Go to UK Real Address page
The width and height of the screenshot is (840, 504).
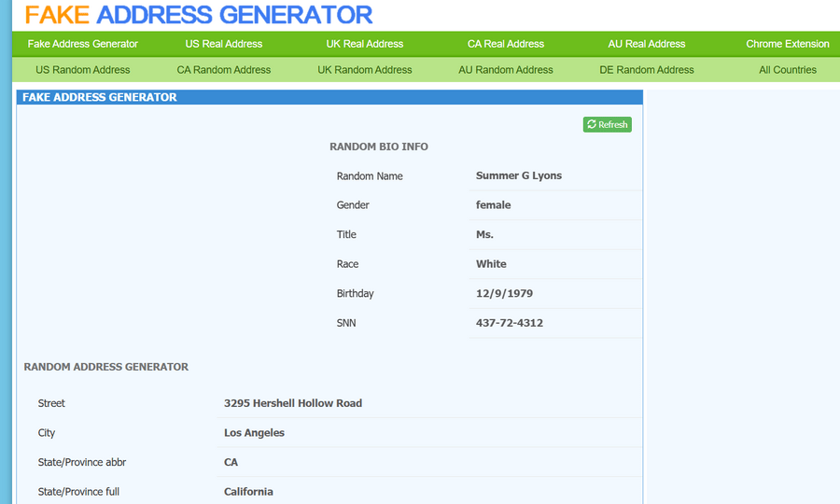coord(365,44)
